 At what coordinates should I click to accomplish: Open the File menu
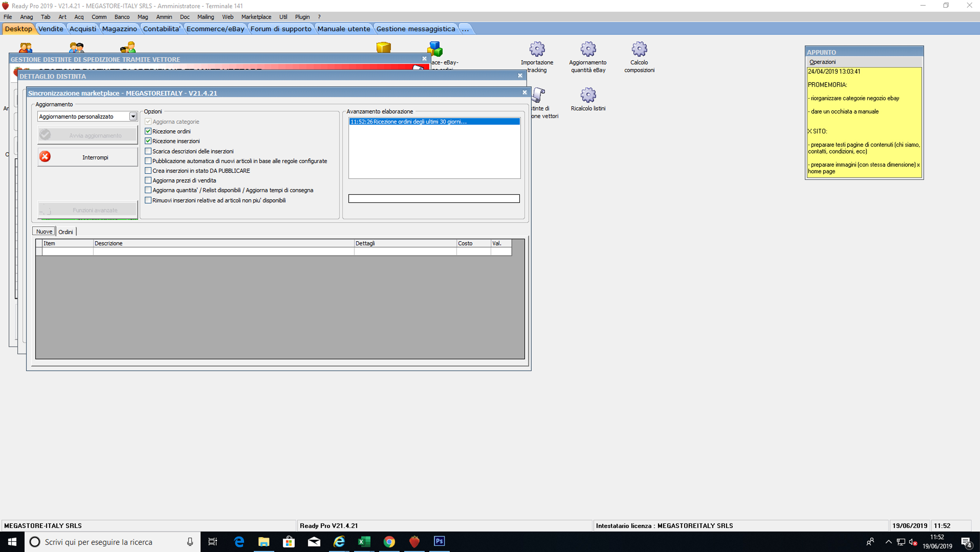pos(8,17)
